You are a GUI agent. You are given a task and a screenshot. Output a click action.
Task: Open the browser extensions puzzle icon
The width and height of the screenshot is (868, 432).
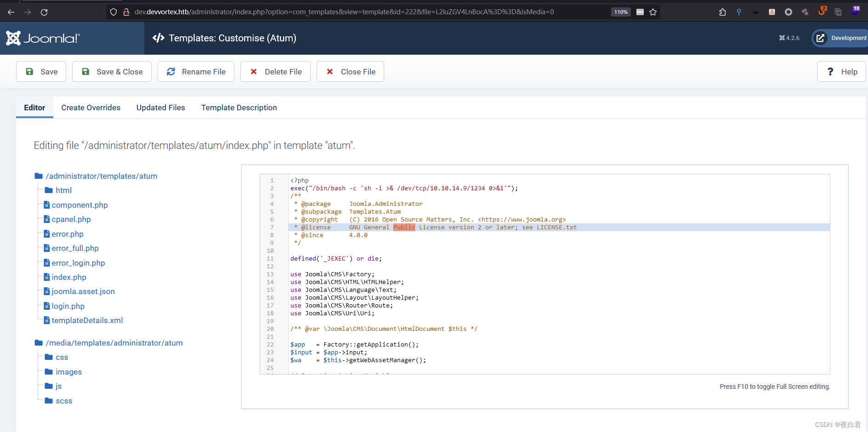click(722, 12)
